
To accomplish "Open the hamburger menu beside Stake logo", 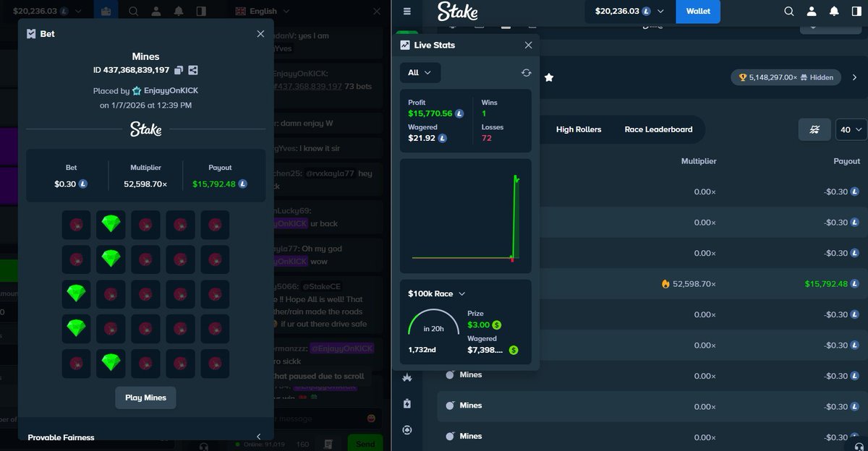I will (407, 11).
